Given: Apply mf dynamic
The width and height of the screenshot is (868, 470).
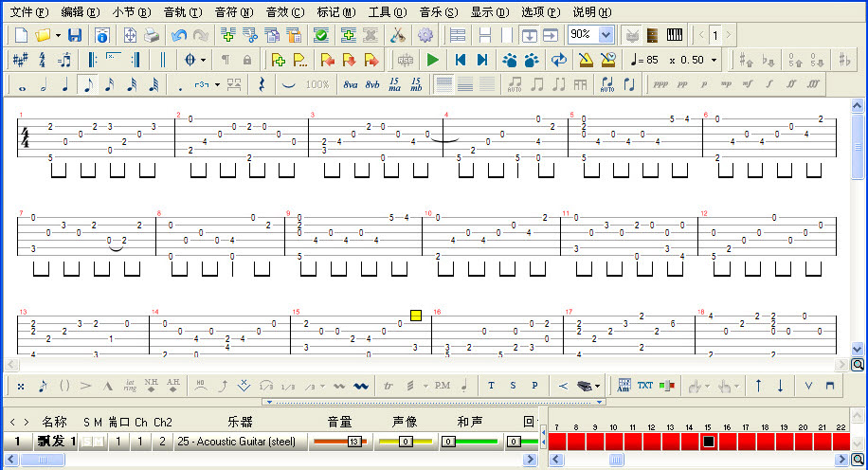Looking at the screenshot, I should click(748, 84).
